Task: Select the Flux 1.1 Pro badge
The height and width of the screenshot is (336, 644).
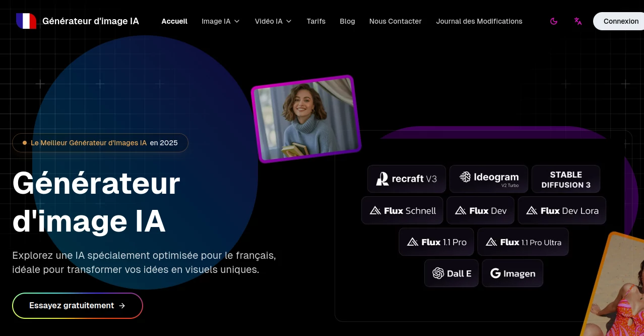Action: point(436,242)
